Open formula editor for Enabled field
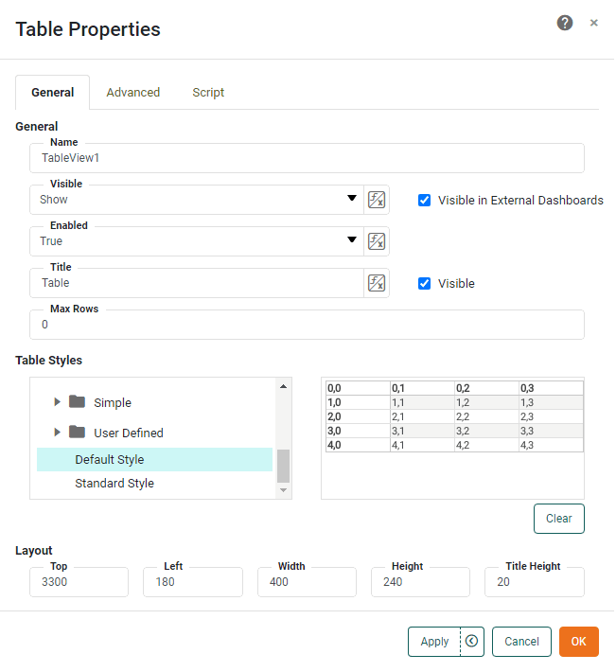616x672 pixels. pos(378,241)
